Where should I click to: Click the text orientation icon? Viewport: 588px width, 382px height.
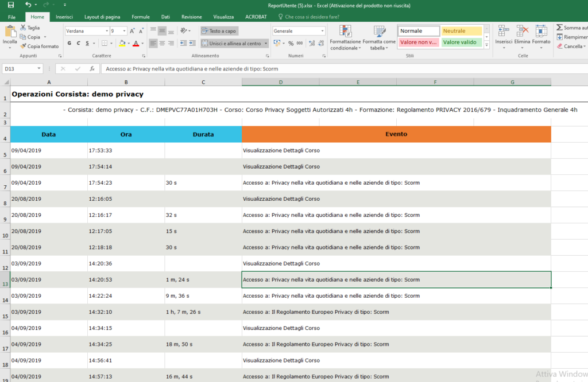(x=184, y=31)
